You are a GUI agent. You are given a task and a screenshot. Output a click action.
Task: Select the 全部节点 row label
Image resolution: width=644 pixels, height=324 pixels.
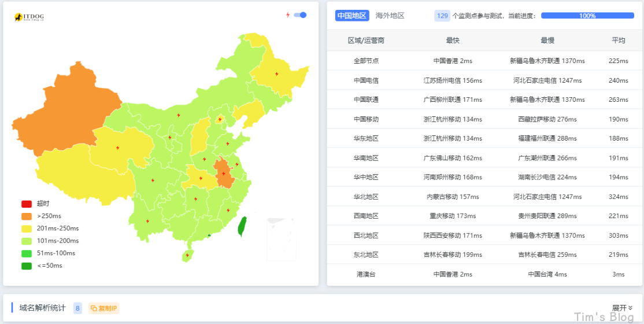(x=367, y=61)
